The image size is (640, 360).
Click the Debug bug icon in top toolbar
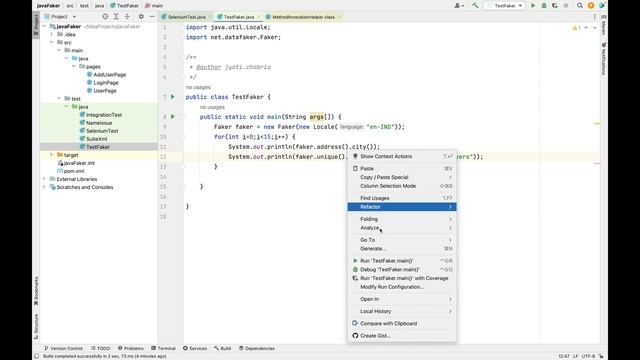544,6
